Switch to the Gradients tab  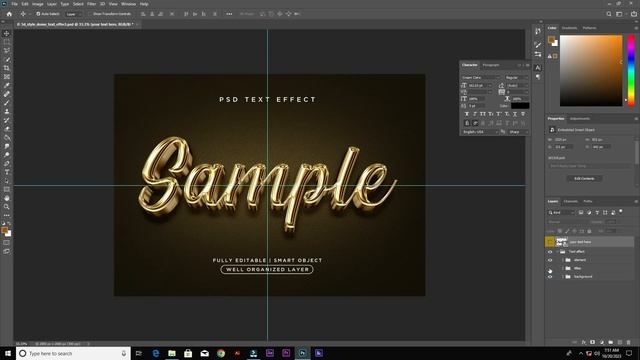click(569, 28)
